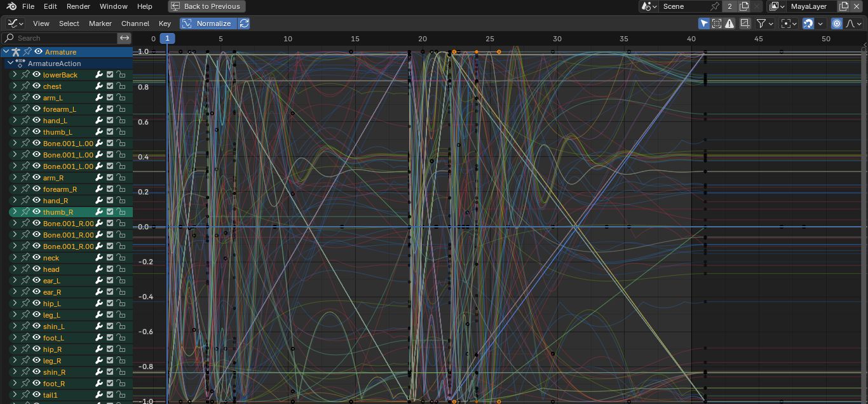Click Back to Previous button
The image size is (868, 404).
pyautogui.click(x=207, y=6)
